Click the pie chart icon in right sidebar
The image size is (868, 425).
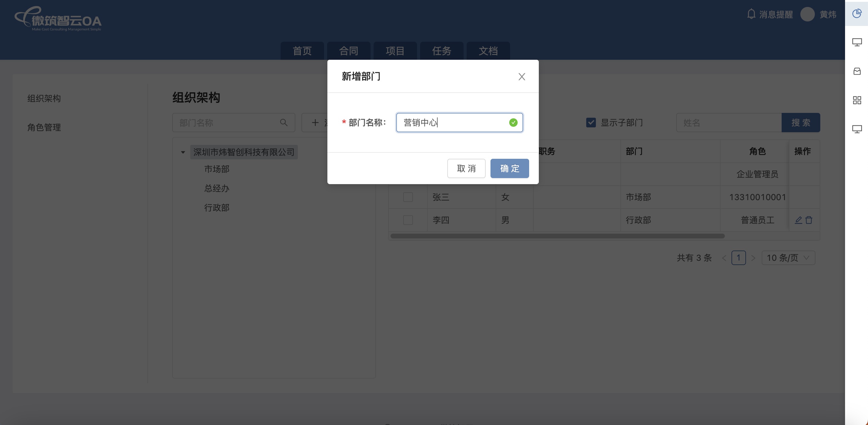(x=857, y=14)
